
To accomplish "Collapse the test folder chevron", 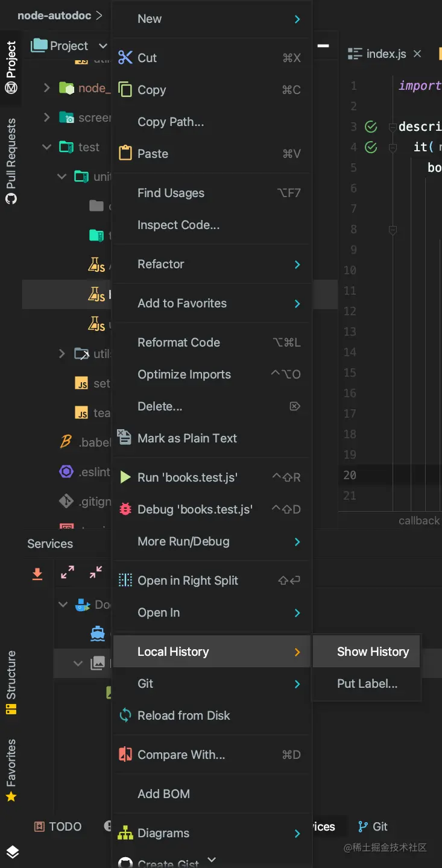I will pos(47,147).
